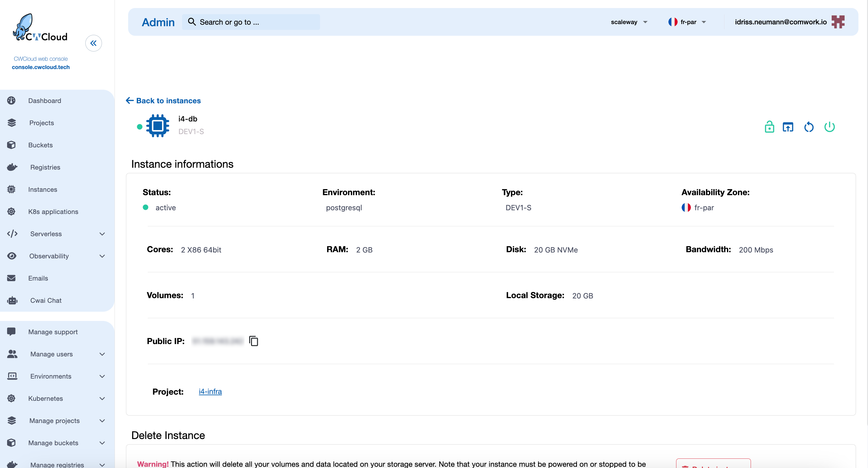Click the Serverless code brackets icon
The width and height of the screenshot is (868, 468).
pos(12,234)
